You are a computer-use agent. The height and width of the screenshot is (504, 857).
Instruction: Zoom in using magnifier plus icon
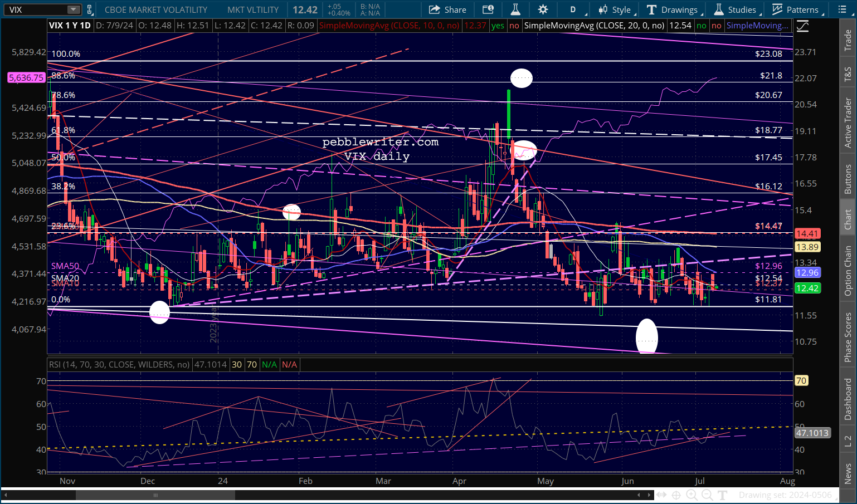point(692,495)
